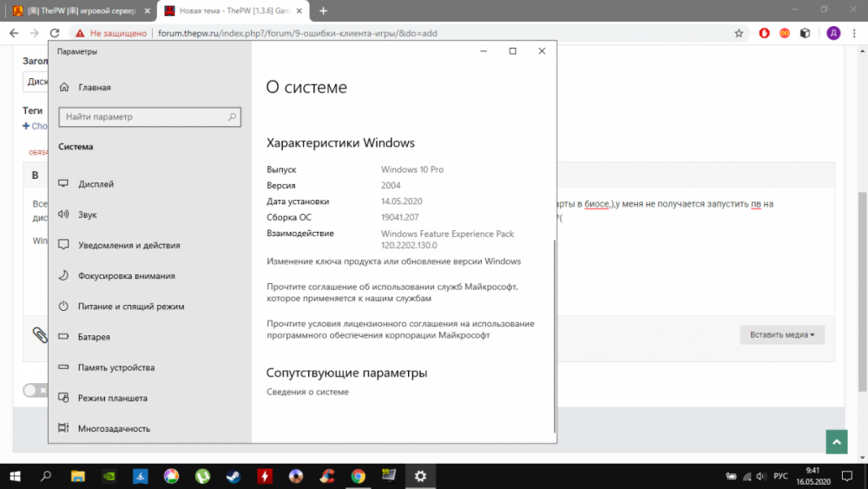The width and height of the screenshot is (868, 489).
Task: Click Изменение ключа продукта link
Action: coord(393,261)
